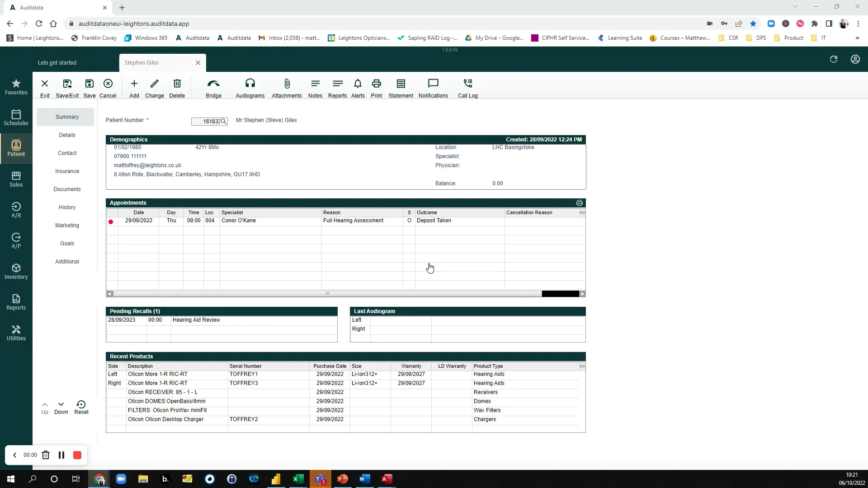Open the Call Log
The height and width of the screenshot is (488, 868).
tap(468, 88)
